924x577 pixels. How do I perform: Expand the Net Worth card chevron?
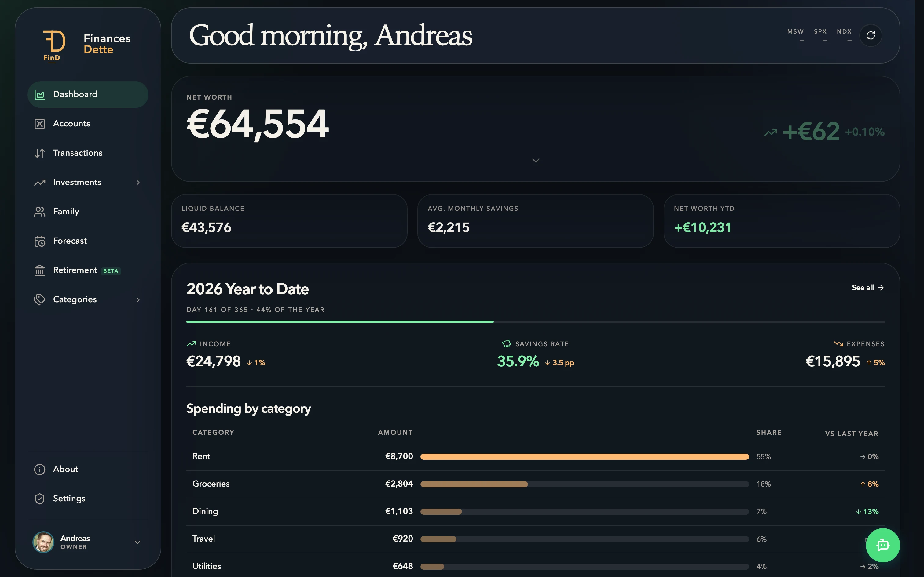[x=536, y=161]
